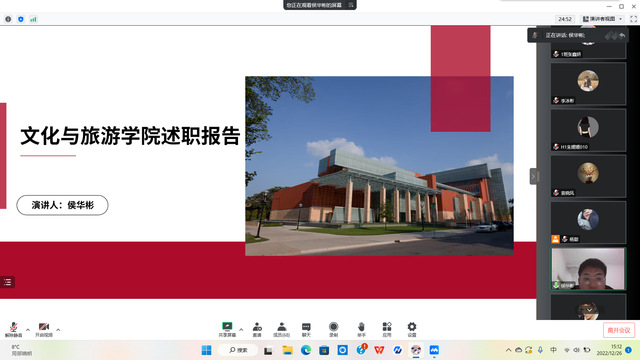The width and height of the screenshot is (640, 360).
Task: Raise hand with the hand icon
Action: pyautogui.click(x=361, y=329)
